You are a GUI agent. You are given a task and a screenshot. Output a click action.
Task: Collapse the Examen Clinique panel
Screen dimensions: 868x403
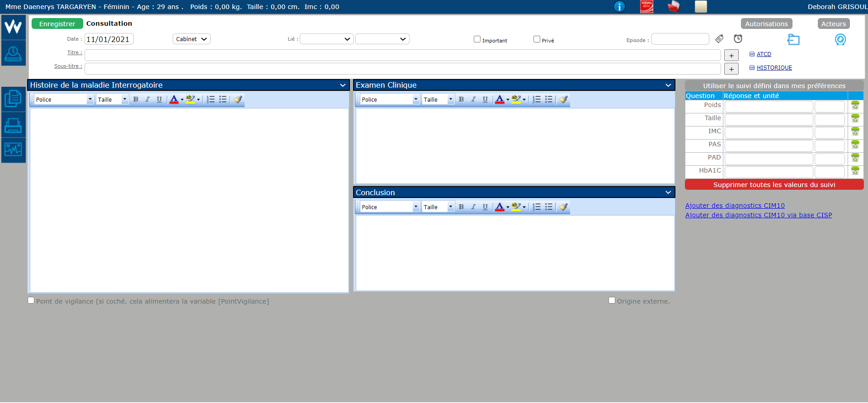click(668, 85)
